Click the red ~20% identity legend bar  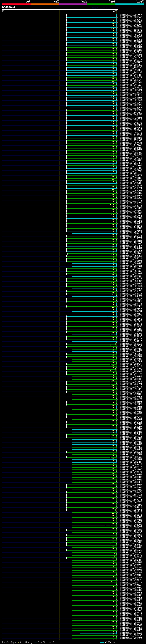pos(16,4)
